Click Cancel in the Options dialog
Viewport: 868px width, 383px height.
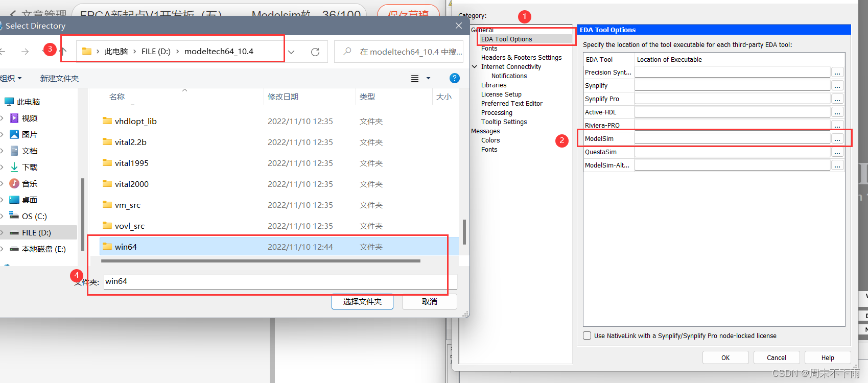(x=777, y=357)
